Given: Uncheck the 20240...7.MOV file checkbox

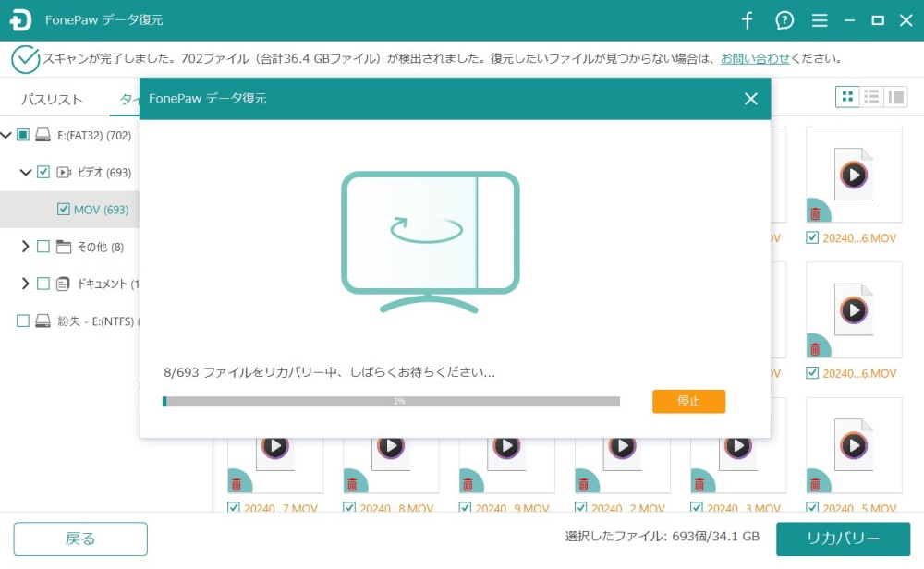Looking at the screenshot, I should tap(234, 507).
